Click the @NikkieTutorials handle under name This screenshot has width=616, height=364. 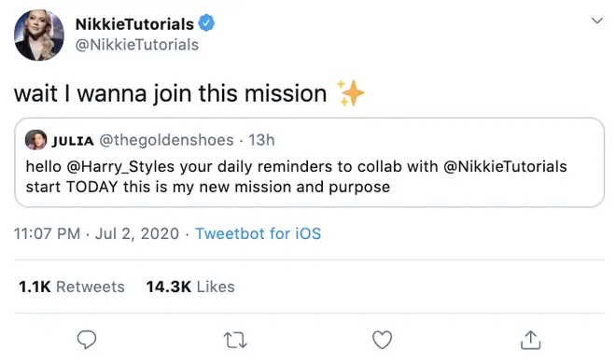pos(136,45)
